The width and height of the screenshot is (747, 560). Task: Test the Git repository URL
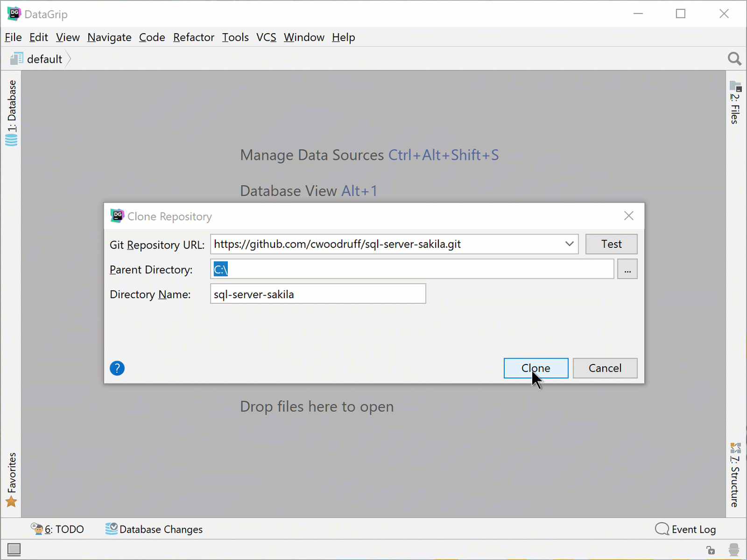coord(611,244)
